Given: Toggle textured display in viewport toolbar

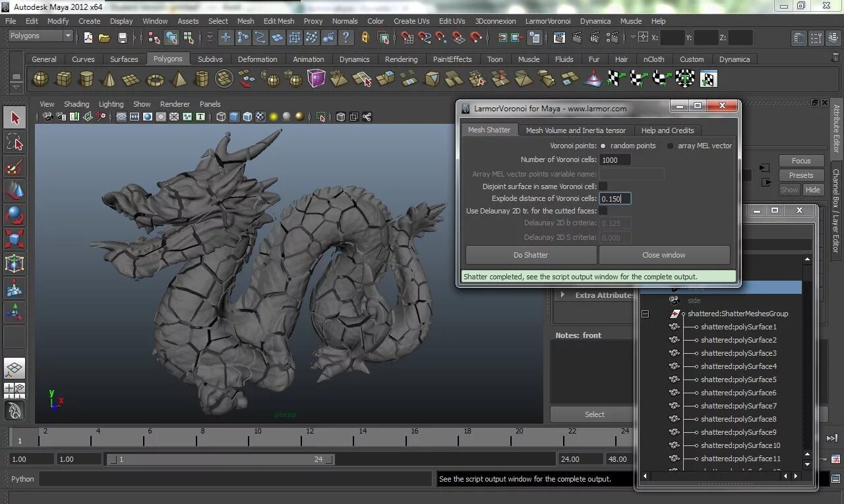Looking at the screenshot, I should pos(260,117).
